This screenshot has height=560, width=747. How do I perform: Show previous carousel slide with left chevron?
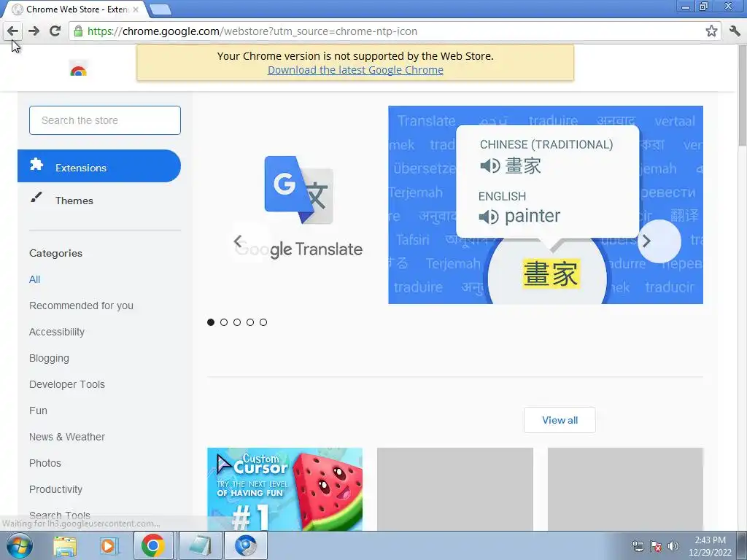point(238,241)
